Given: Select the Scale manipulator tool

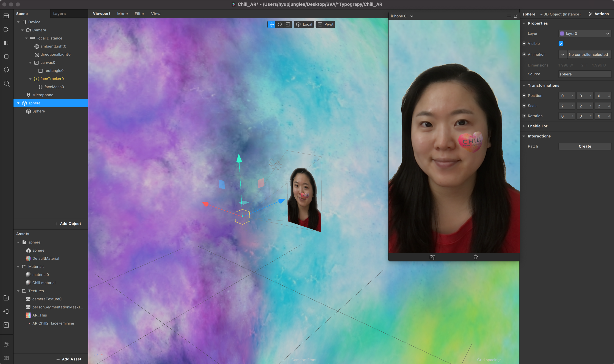Looking at the screenshot, I should tap(288, 24).
